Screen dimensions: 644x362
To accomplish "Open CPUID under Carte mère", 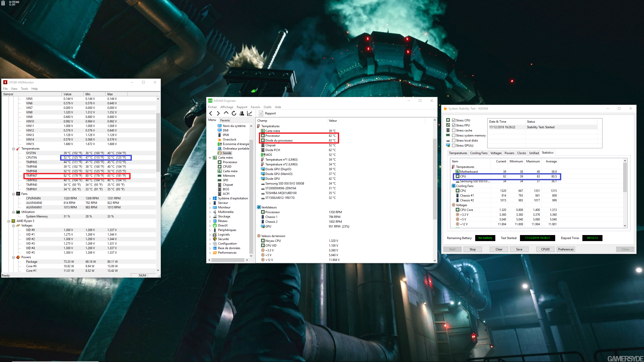I will coord(227,167).
